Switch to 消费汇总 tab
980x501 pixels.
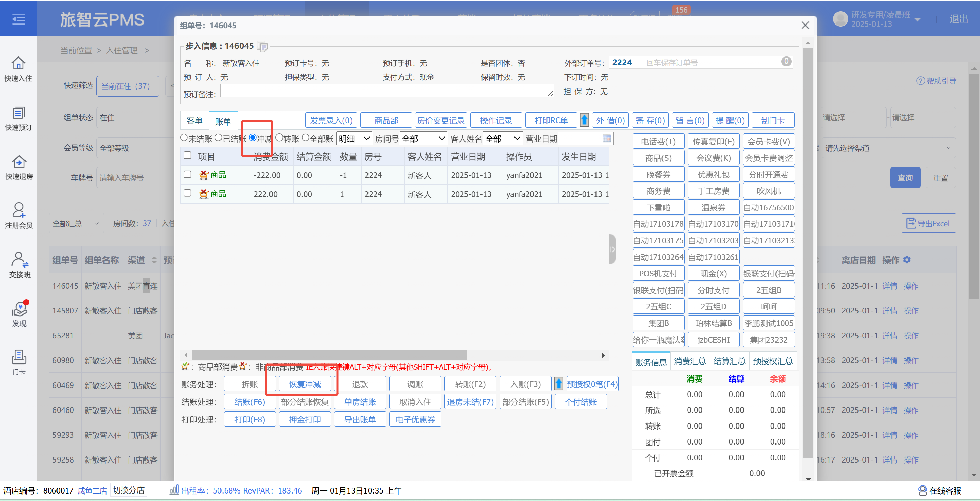point(689,361)
